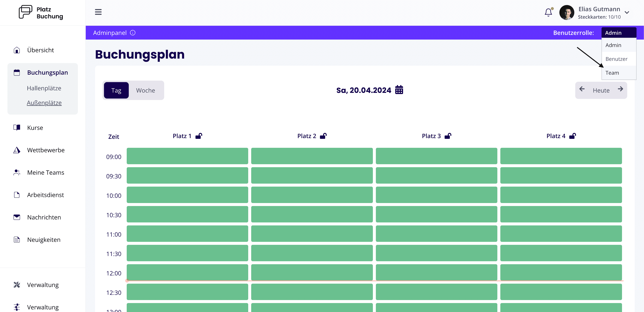Viewport: 644px width, 312px height.
Task: Book Platz 2 at 09:30
Action: [312, 175]
